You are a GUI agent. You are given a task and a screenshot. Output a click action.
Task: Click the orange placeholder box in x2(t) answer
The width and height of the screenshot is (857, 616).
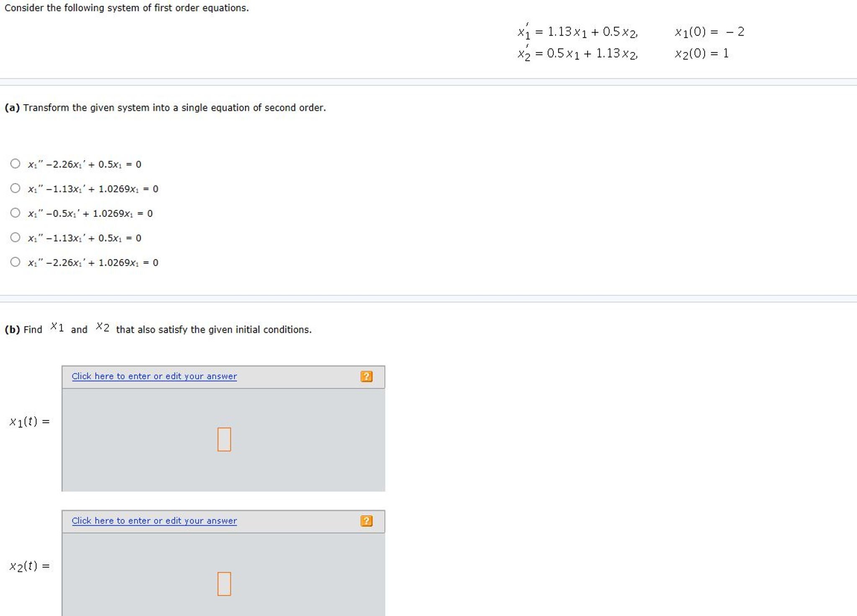(224, 584)
